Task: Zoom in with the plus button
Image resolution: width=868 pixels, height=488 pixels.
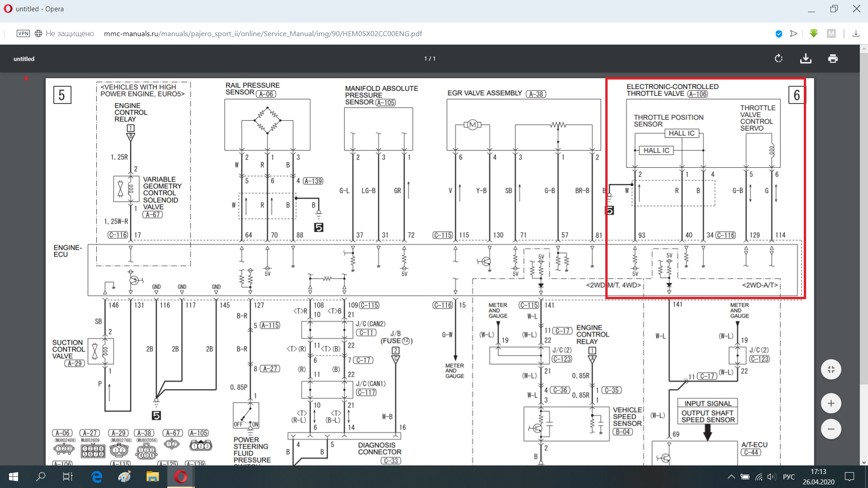Action: point(831,403)
